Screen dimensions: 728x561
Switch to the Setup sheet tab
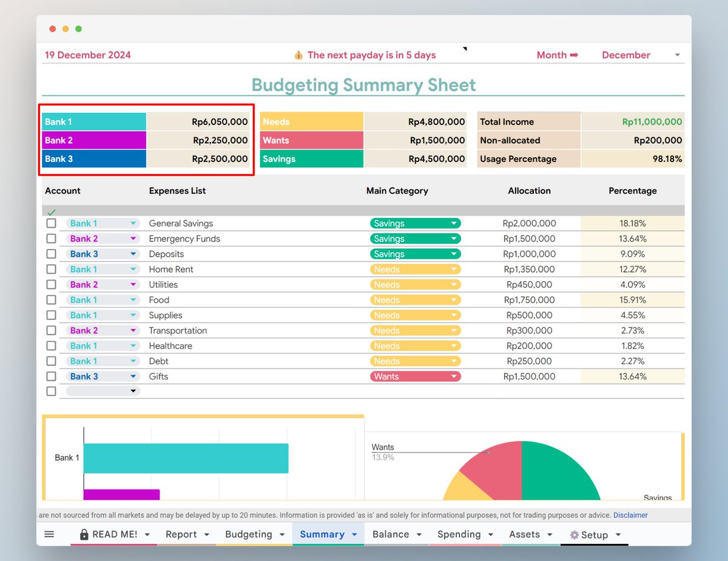(594, 535)
